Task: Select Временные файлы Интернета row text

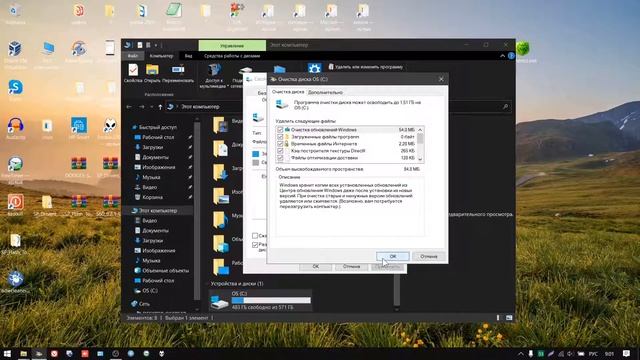Action: (x=324, y=144)
